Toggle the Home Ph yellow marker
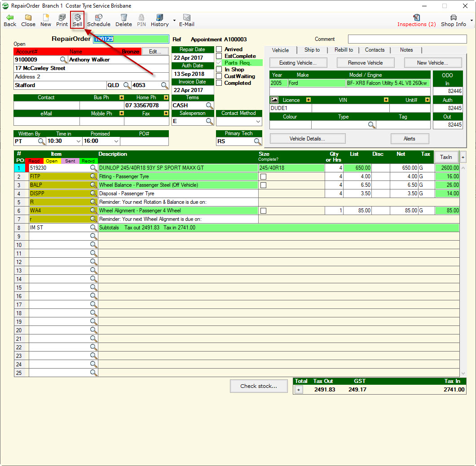The width and height of the screenshot is (476, 466). coord(166,97)
